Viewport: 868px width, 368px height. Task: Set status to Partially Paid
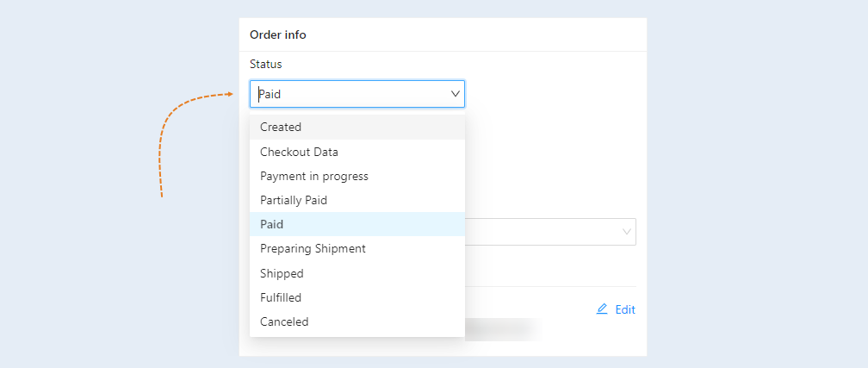357,200
